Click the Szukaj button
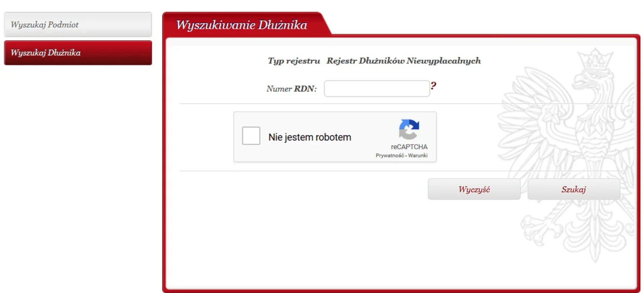 coord(574,189)
